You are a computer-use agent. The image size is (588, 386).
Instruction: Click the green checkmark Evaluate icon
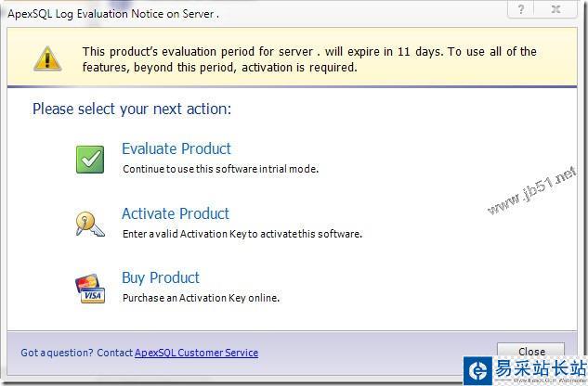tap(90, 160)
